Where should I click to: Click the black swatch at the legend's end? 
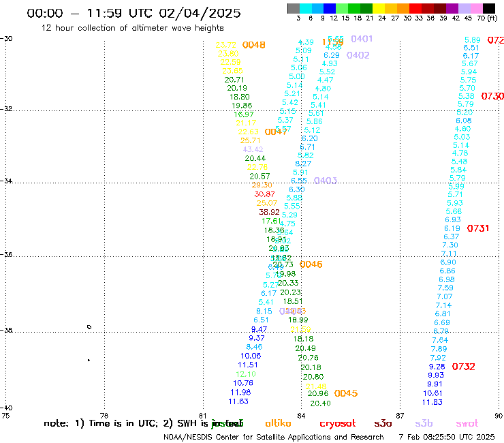pos(489,8)
